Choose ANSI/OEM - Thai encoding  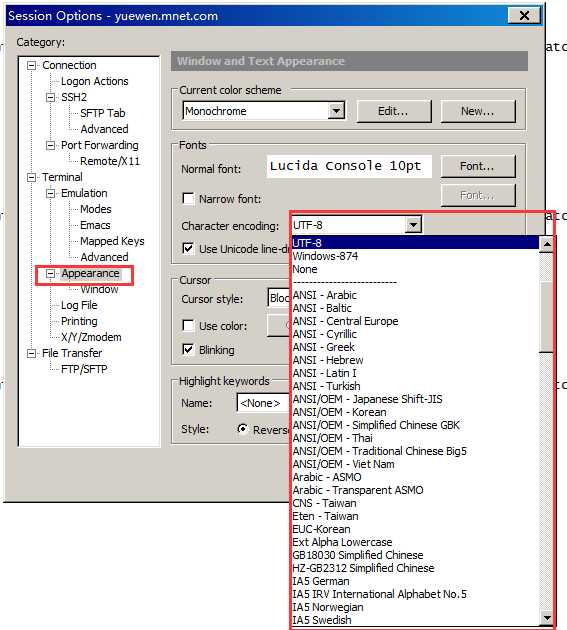point(415,438)
